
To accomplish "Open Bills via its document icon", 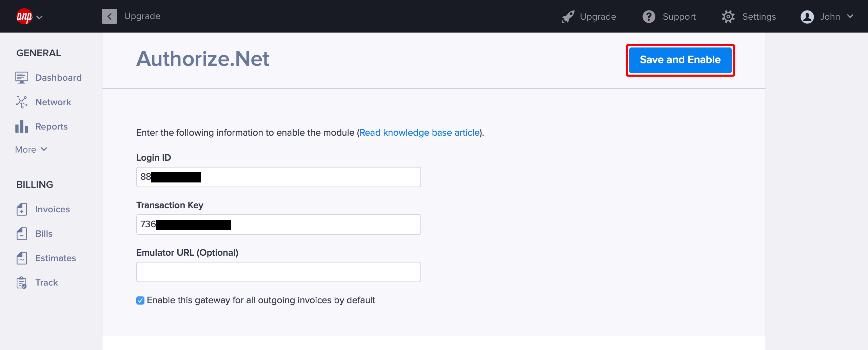I will [x=21, y=234].
